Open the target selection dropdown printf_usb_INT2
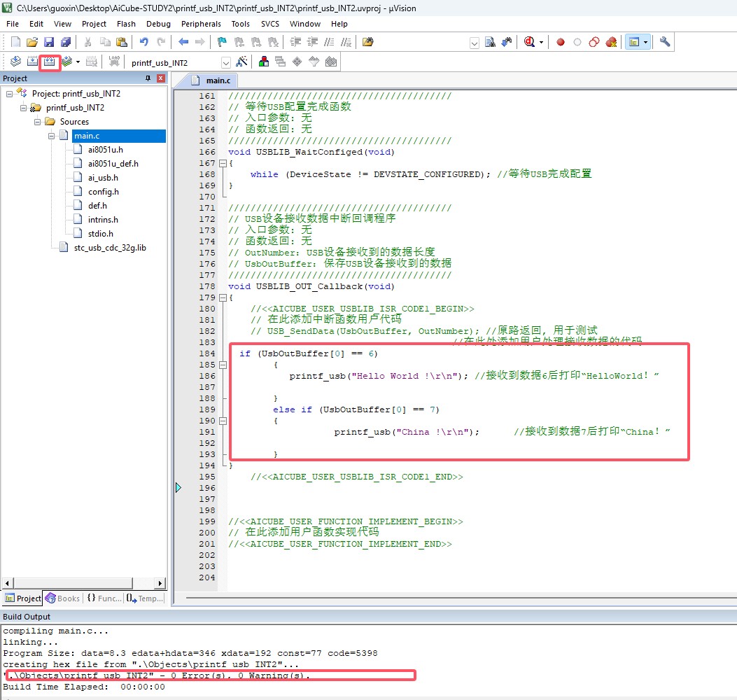This screenshot has height=700, width=737. (225, 62)
